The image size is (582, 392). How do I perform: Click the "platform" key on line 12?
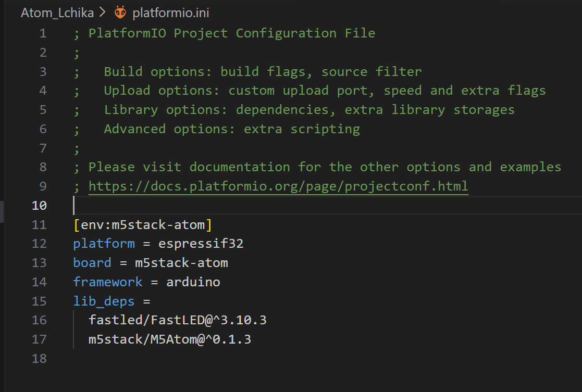(104, 244)
